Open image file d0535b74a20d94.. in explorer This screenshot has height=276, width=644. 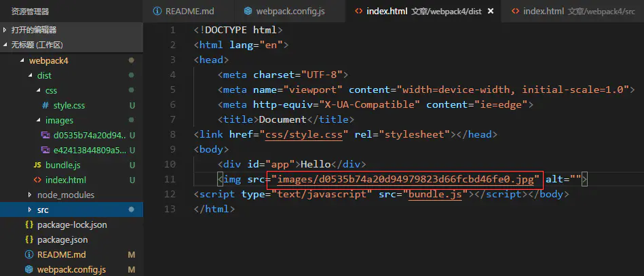pyautogui.click(x=90, y=135)
